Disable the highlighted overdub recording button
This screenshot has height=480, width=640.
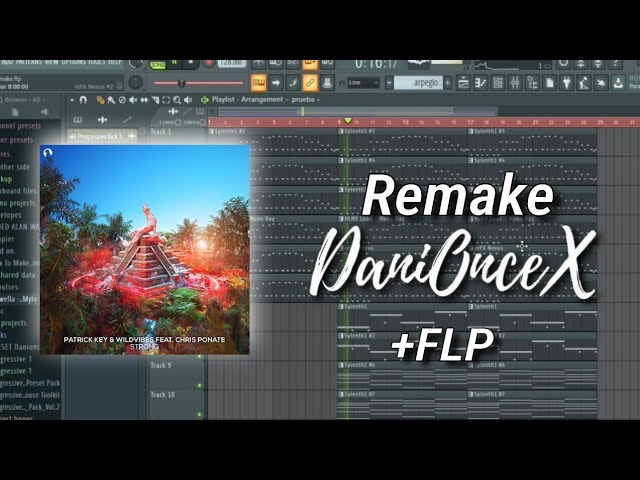coord(310,63)
